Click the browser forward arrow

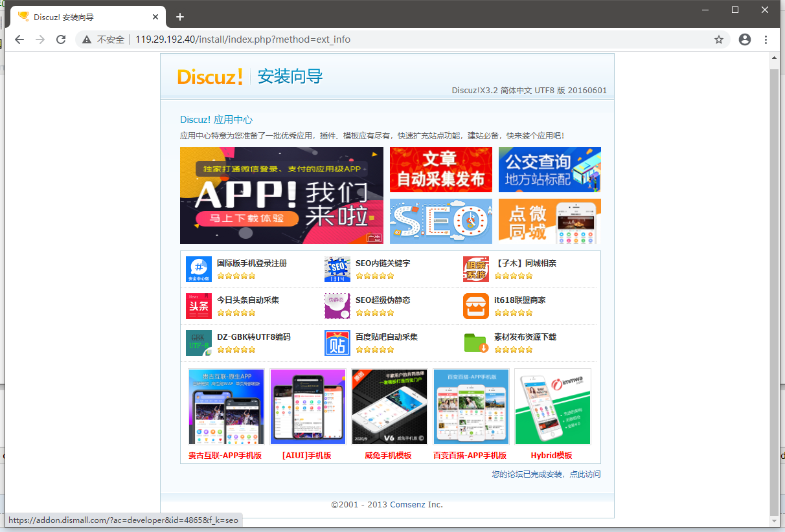click(x=40, y=39)
